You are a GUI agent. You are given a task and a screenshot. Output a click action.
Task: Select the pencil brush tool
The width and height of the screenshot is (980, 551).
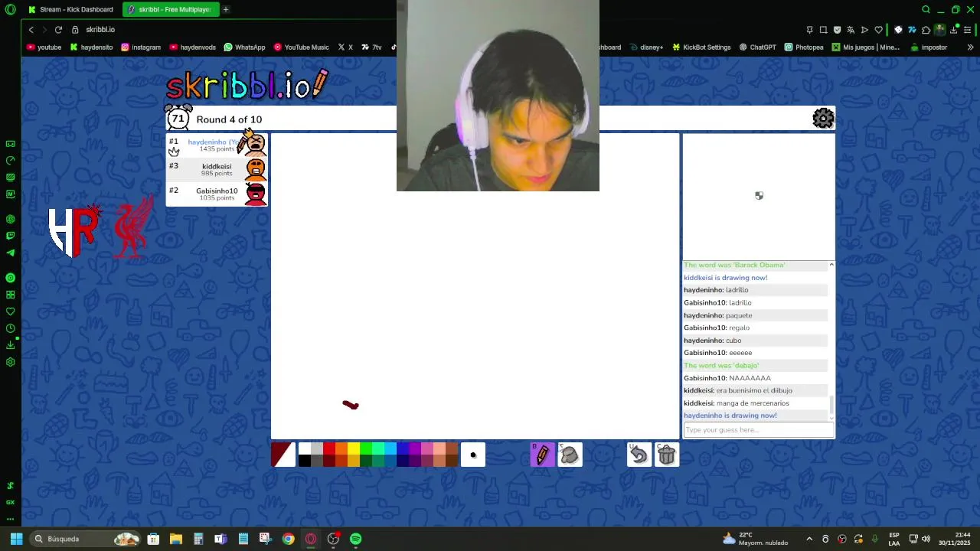click(x=543, y=455)
